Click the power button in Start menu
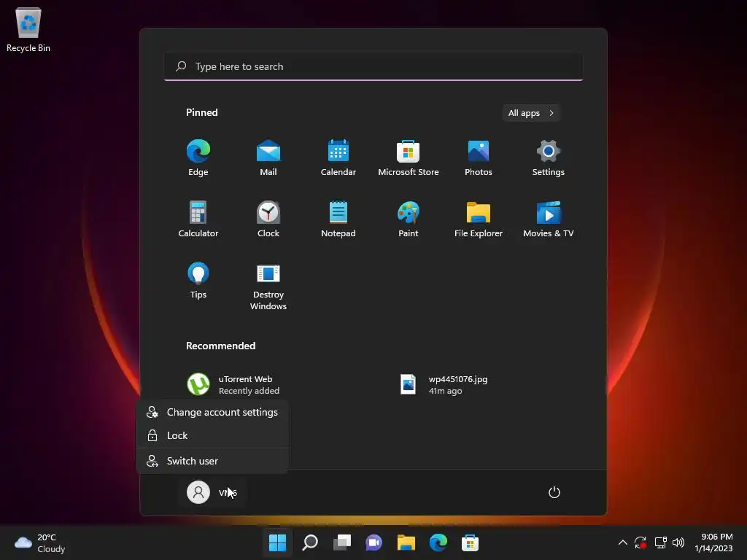 (554, 492)
